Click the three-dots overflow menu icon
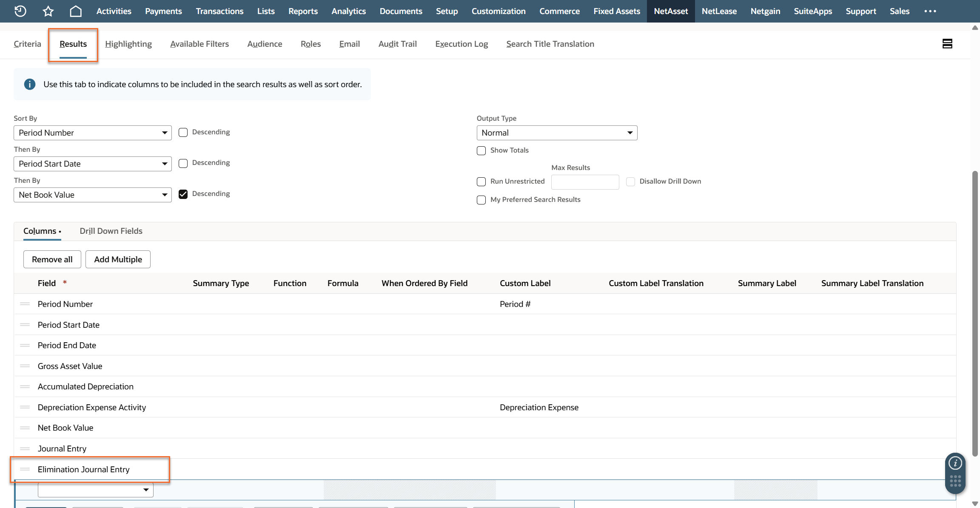The height and width of the screenshot is (508, 980). (930, 11)
